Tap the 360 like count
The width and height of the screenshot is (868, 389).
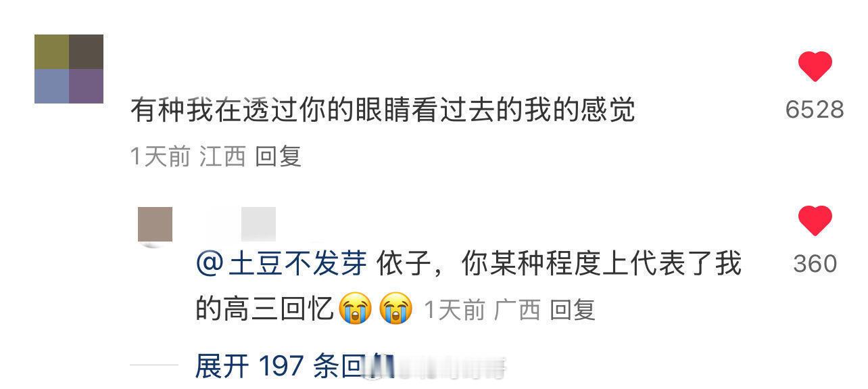(x=815, y=264)
